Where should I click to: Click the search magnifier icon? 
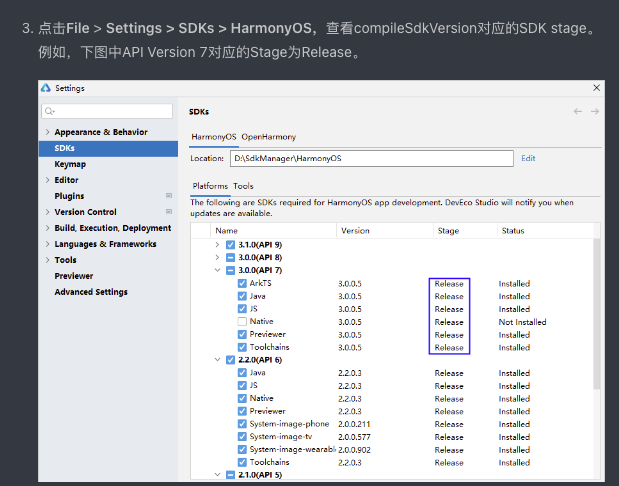pos(49,111)
